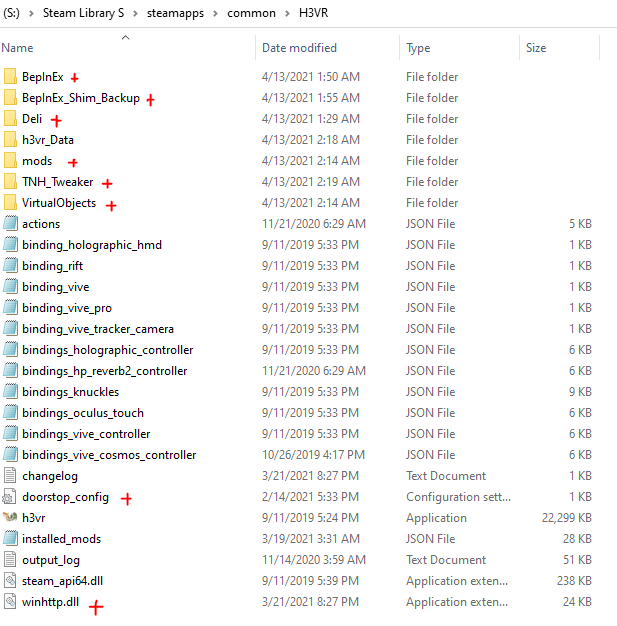617x626 pixels.
Task: Select bindings_hp_reverb2_controller file icon
Action: pos(10,370)
